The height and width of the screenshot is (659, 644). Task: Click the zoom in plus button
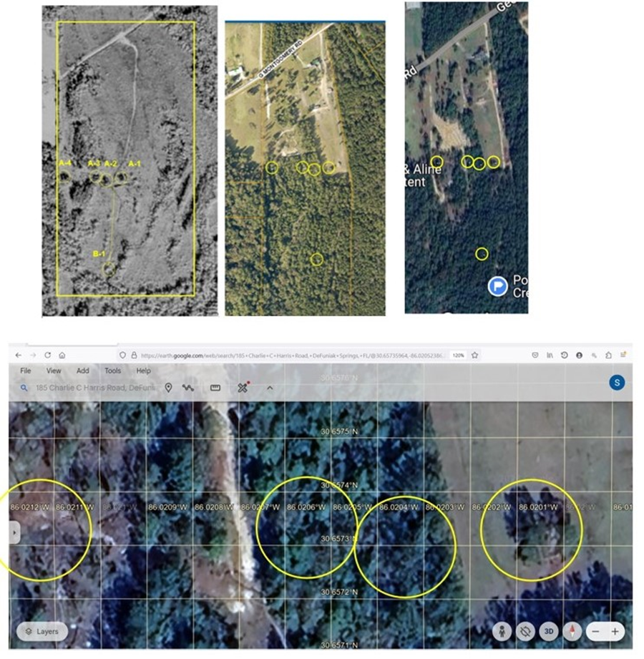coord(614,632)
